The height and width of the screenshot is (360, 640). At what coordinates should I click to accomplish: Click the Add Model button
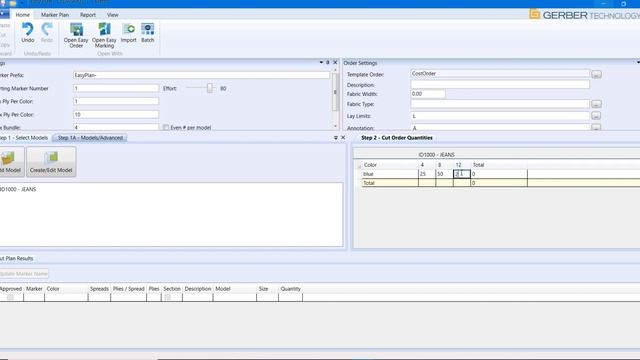coord(11,162)
